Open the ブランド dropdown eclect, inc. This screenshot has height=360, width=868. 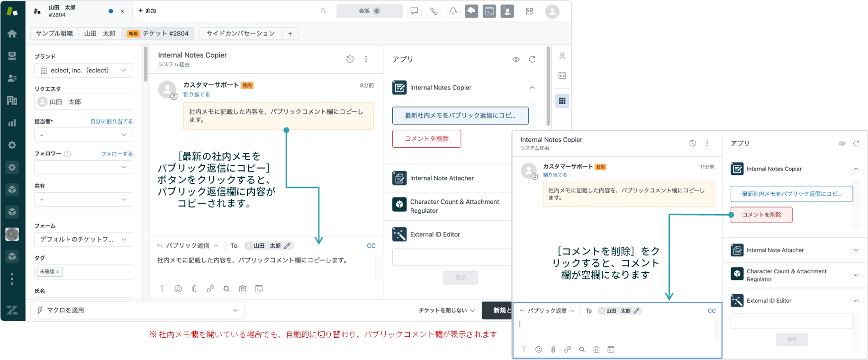84,70
